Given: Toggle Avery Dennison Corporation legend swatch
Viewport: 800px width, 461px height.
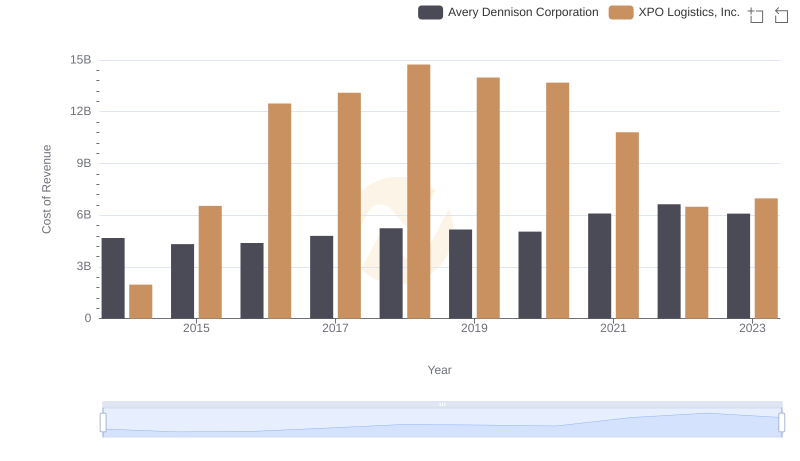Looking at the screenshot, I should click(430, 12).
